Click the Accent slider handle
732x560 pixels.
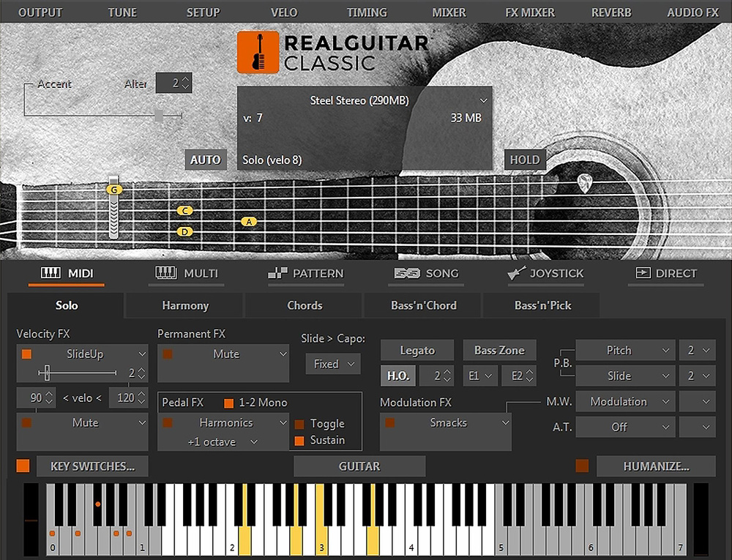point(159,115)
